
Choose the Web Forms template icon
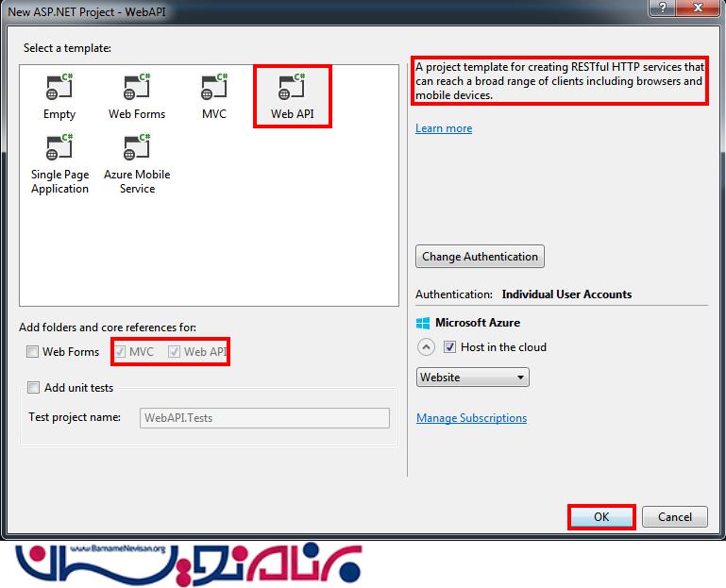[x=137, y=87]
